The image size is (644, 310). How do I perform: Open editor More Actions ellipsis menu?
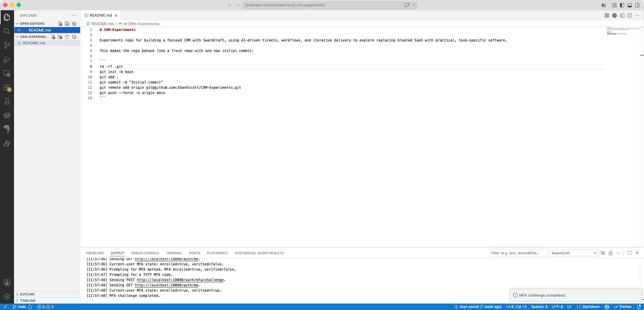point(637,15)
